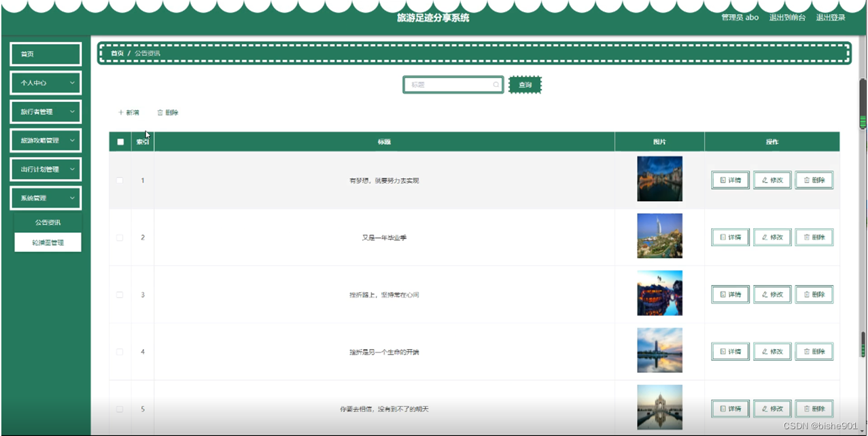Expand the 出行计划管理 sidebar menu chevron
868x436 pixels.
[x=72, y=169]
